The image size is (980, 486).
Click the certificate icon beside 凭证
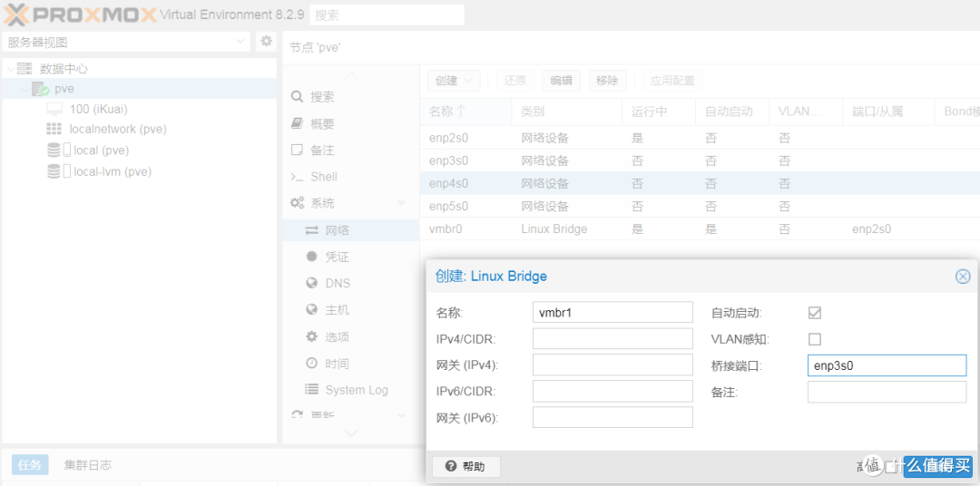click(312, 257)
